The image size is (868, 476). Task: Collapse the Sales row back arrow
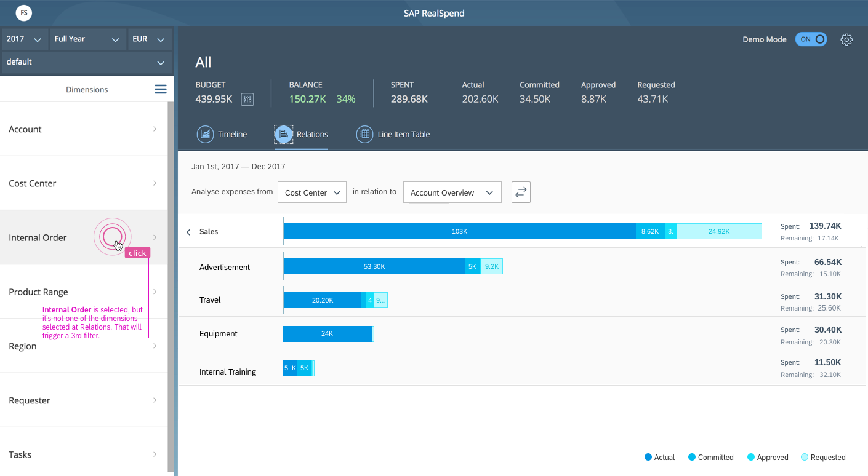pyautogui.click(x=188, y=232)
